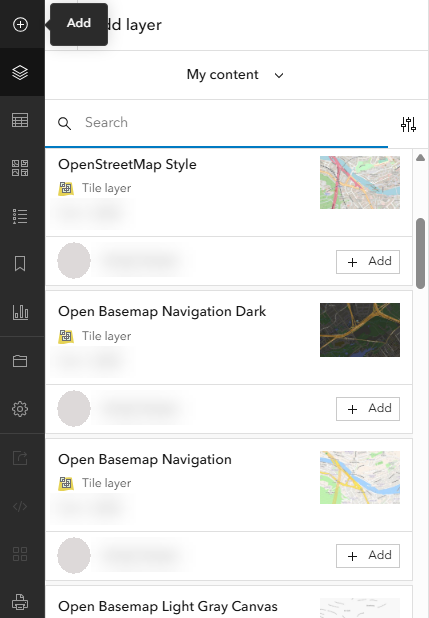
Task: Open the Save and open folder icon
Action: 20,361
